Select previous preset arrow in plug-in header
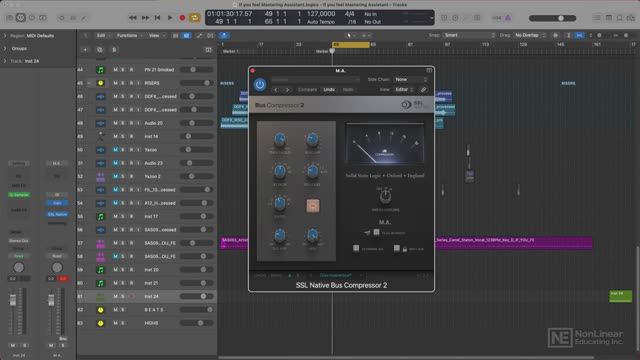This screenshot has width=640, height=360. 276,90
